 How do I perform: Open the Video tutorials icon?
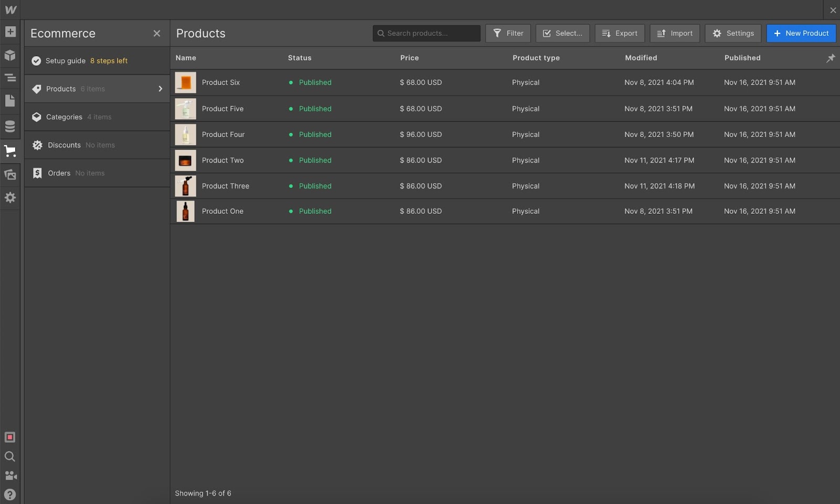(10, 476)
